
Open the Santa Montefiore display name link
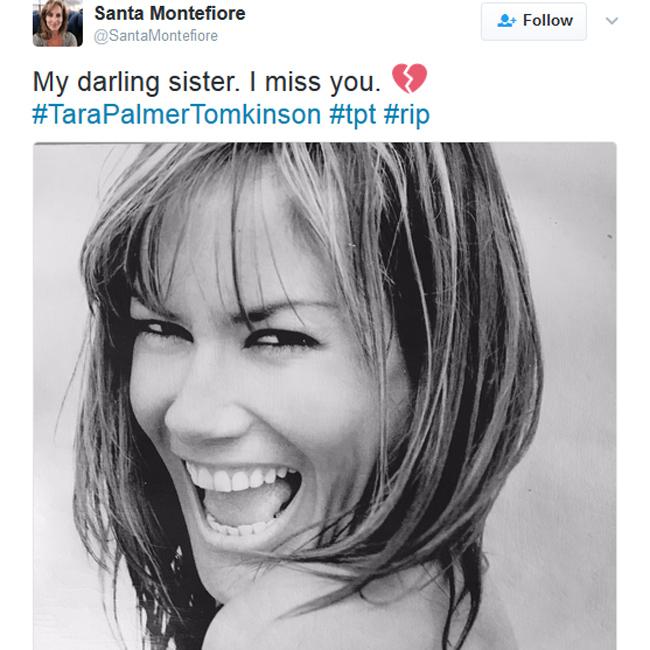pos(169,14)
